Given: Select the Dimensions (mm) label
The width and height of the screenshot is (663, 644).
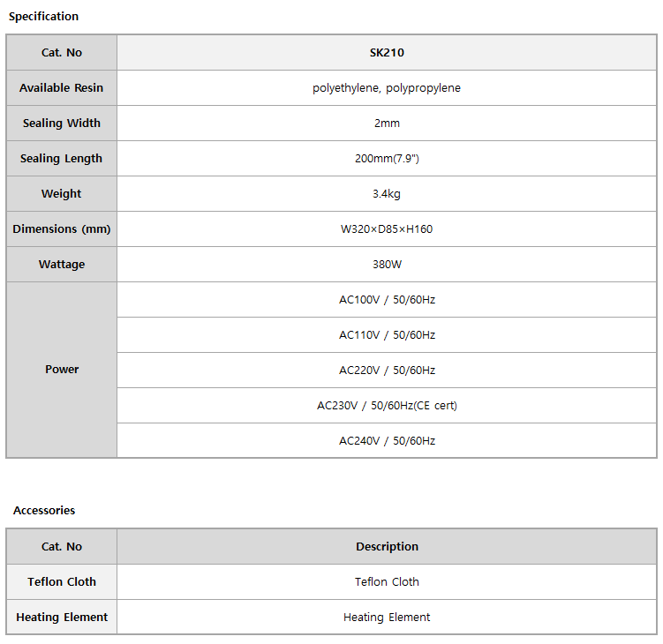Looking at the screenshot, I should coord(61,229).
